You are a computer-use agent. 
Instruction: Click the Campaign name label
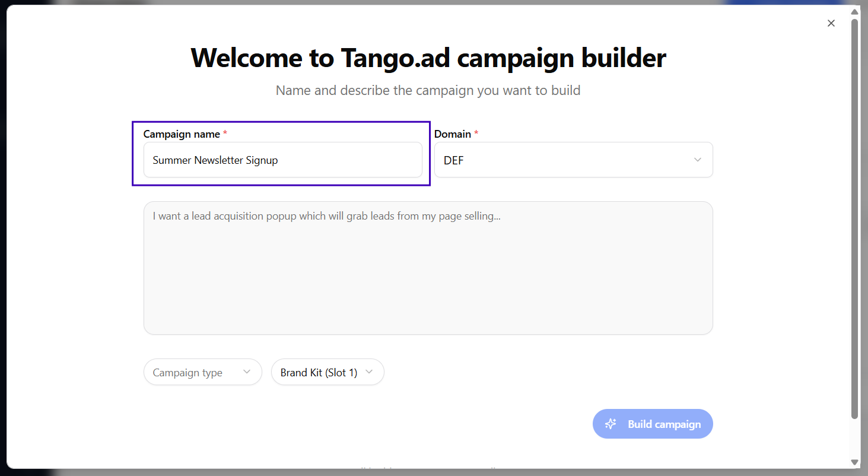(182, 134)
